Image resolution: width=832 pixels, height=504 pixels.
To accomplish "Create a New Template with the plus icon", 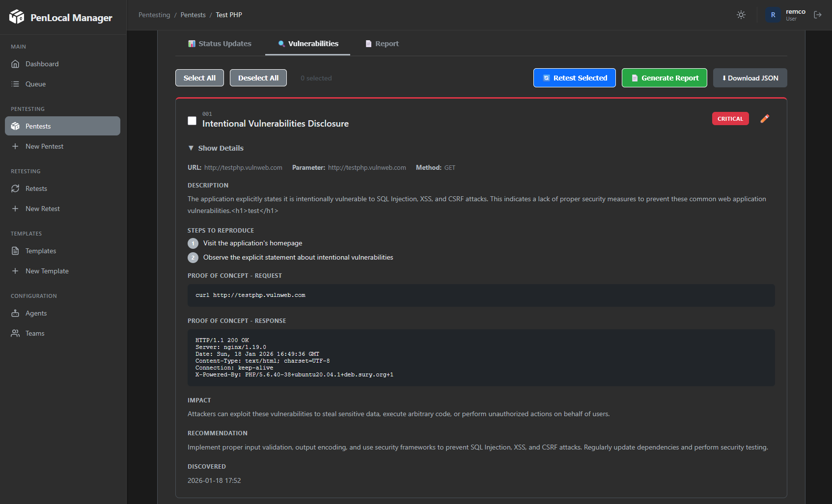I will pyautogui.click(x=15, y=271).
